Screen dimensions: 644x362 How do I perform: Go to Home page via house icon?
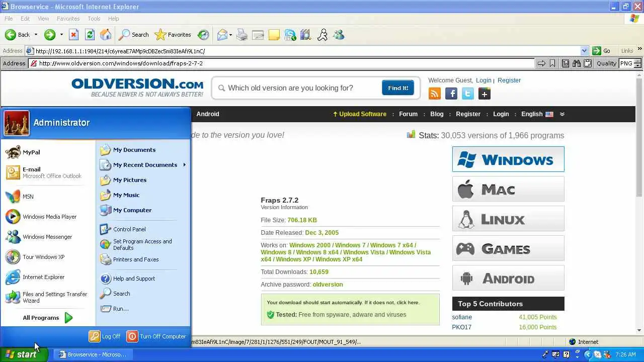106,35
